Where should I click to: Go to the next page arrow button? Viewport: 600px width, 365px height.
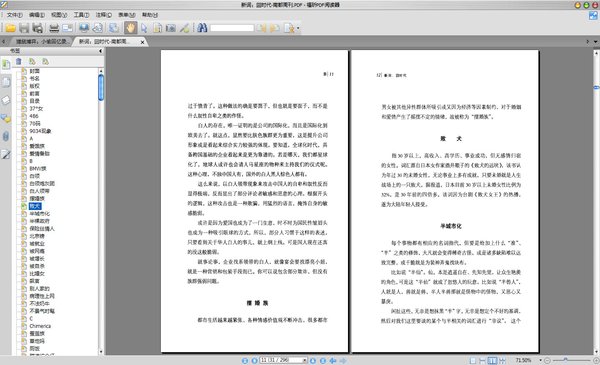(x=313, y=360)
